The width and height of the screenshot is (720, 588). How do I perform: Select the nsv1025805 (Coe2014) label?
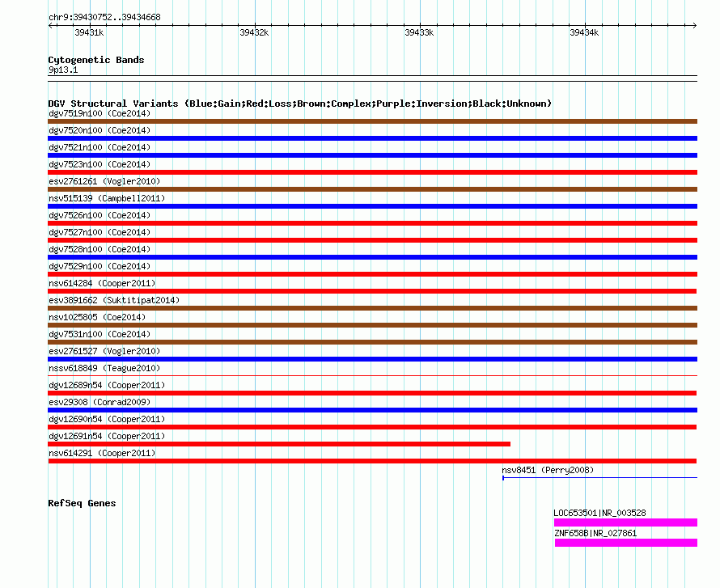97,317
